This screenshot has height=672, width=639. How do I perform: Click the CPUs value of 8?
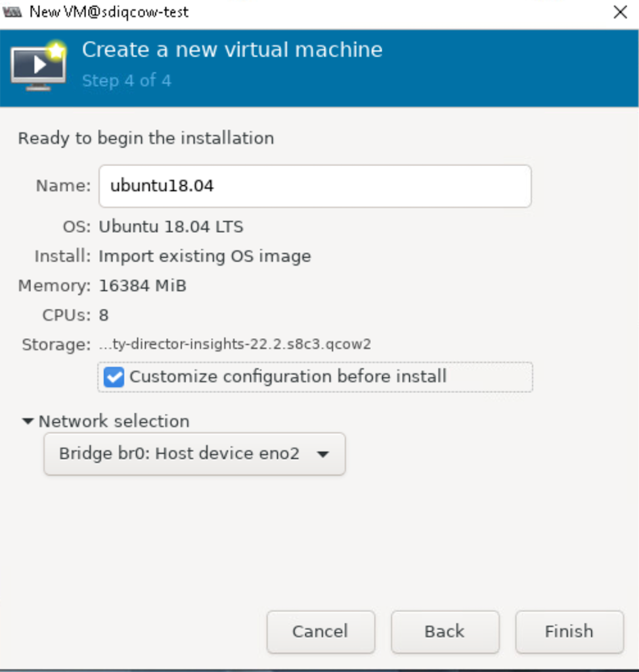104,315
